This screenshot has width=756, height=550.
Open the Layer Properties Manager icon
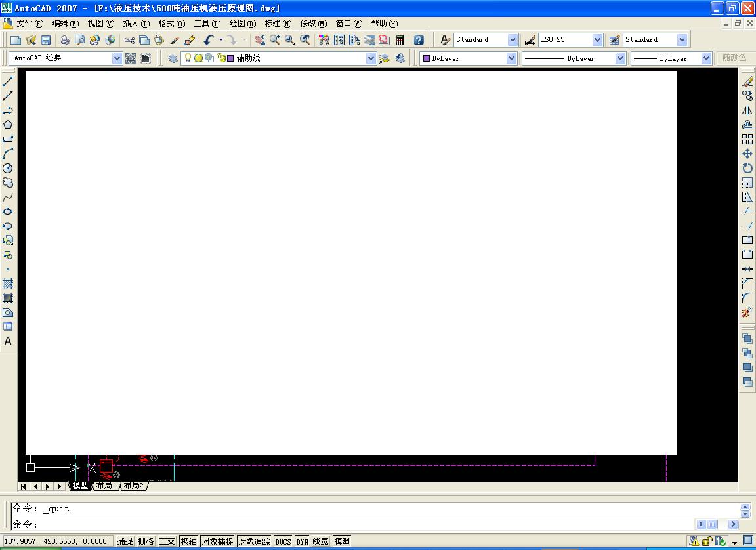pyautogui.click(x=173, y=58)
